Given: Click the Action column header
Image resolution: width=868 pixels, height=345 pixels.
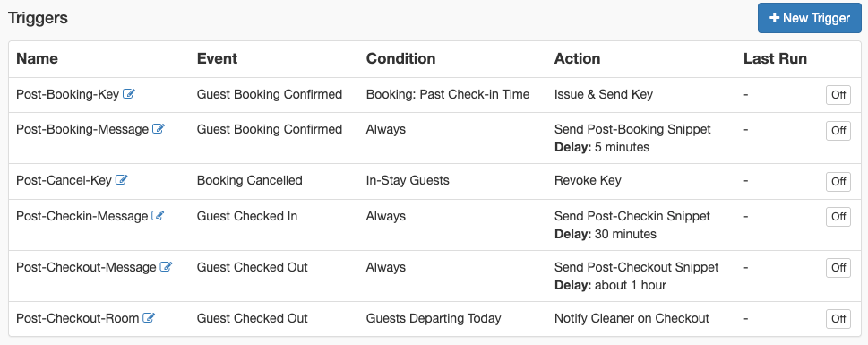Looking at the screenshot, I should (578, 59).
